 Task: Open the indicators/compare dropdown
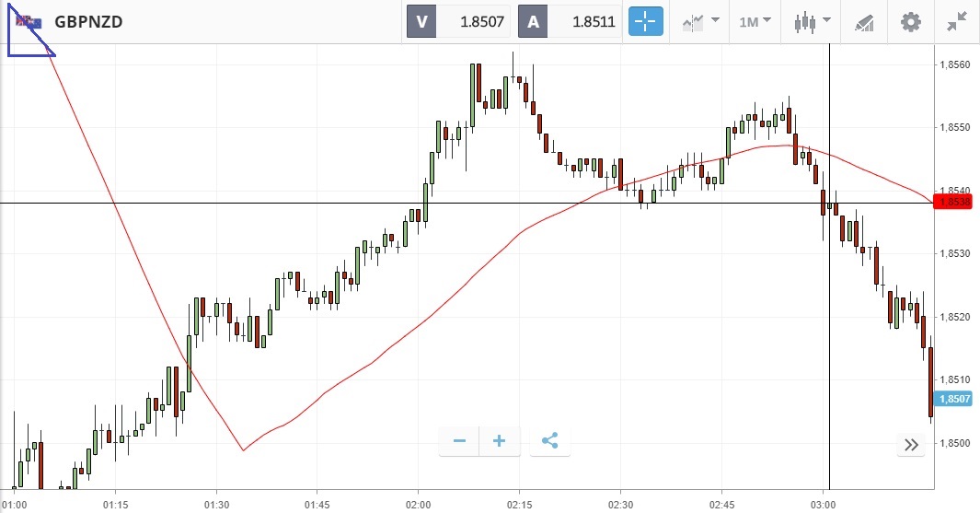[700, 21]
